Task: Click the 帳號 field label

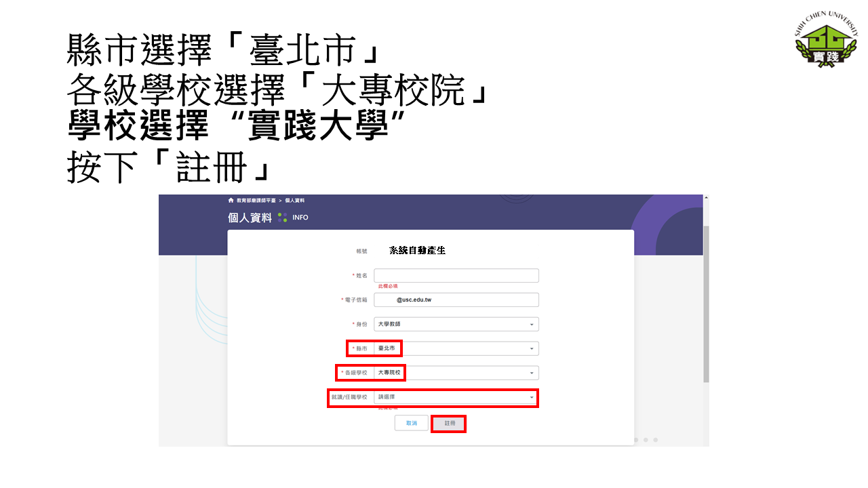Action: 361,251
